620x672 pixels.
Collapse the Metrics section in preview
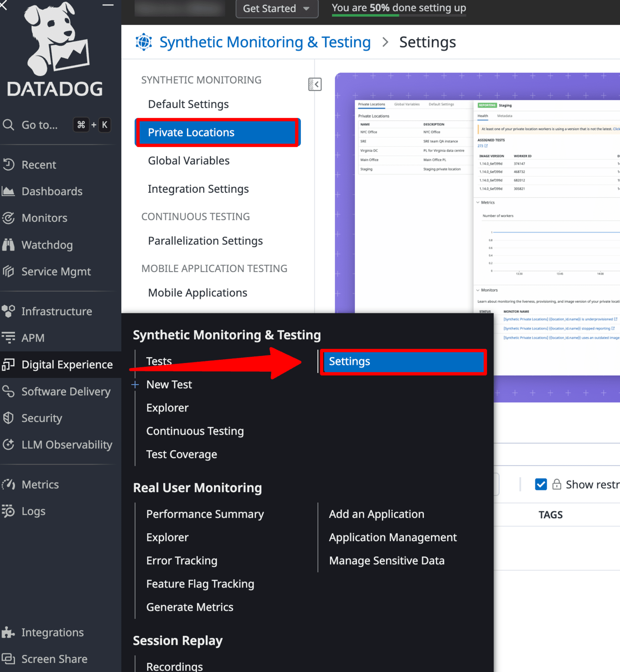click(478, 202)
